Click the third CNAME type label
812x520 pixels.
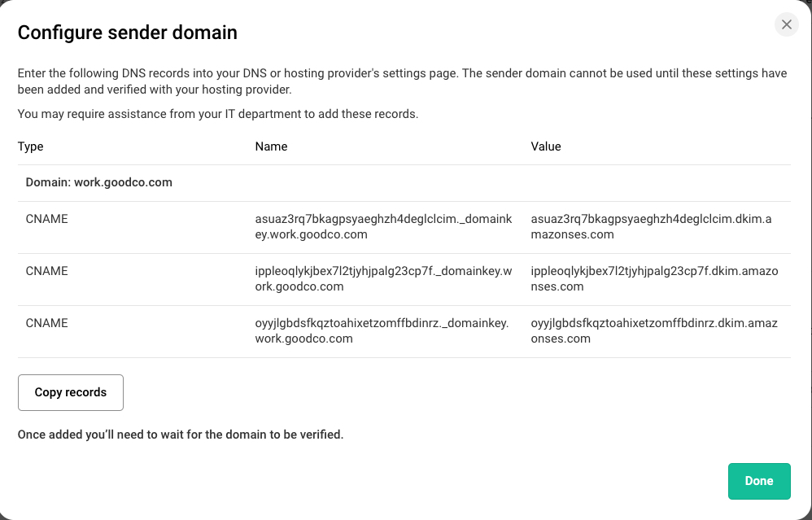coord(46,323)
